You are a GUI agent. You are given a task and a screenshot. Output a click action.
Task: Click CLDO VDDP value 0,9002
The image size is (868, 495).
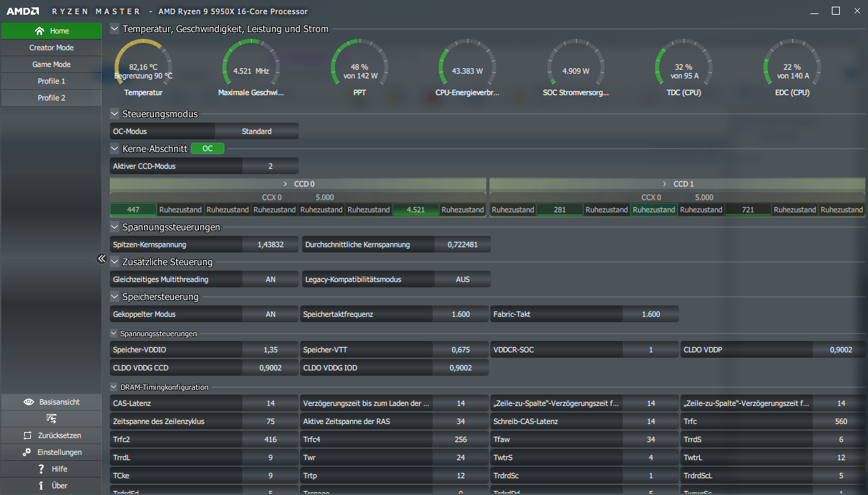[x=841, y=350]
